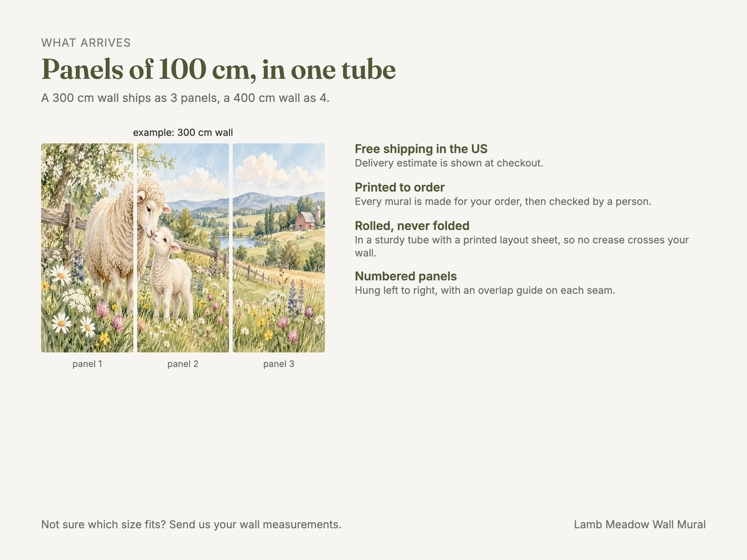Click the 'example: 300 cm wall' caption
This screenshot has width=747, height=560.
[183, 133]
